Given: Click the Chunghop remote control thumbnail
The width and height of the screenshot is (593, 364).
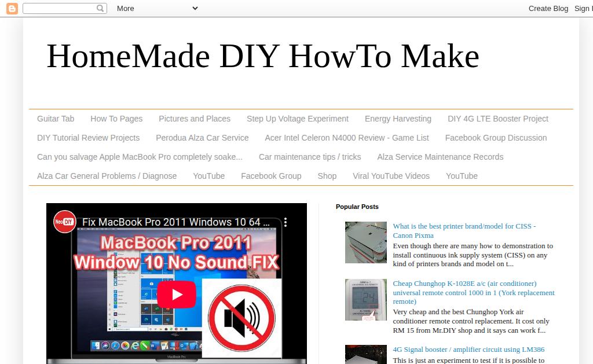Looking at the screenshot, I should tap(366, 300).
